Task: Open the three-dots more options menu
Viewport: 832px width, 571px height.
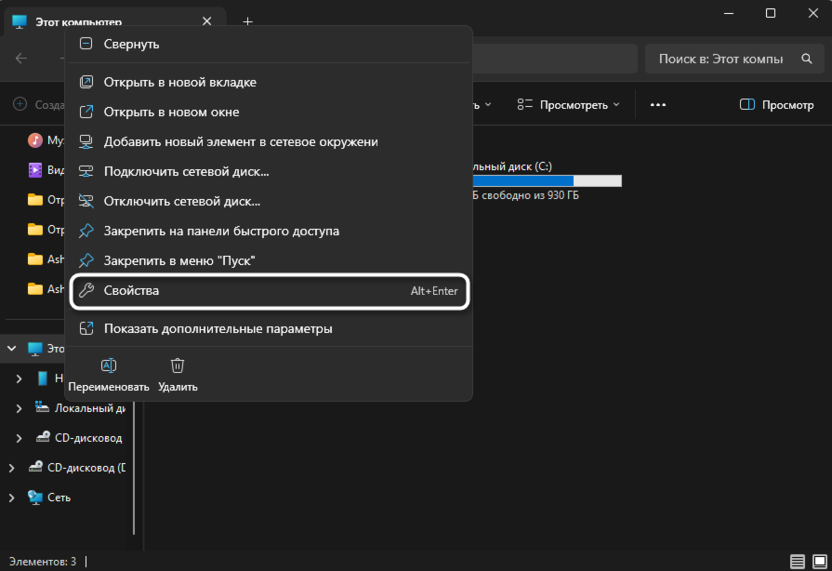Action: coord(658,104)
